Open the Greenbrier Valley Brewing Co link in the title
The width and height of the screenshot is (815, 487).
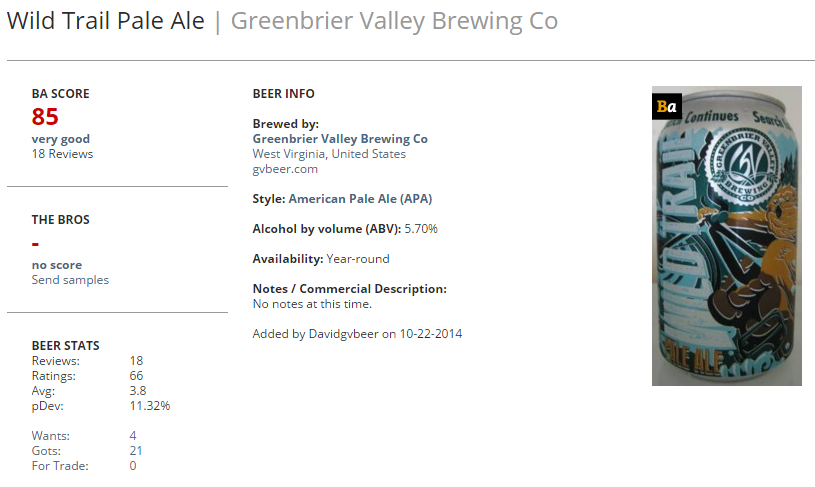coord(394,21)
